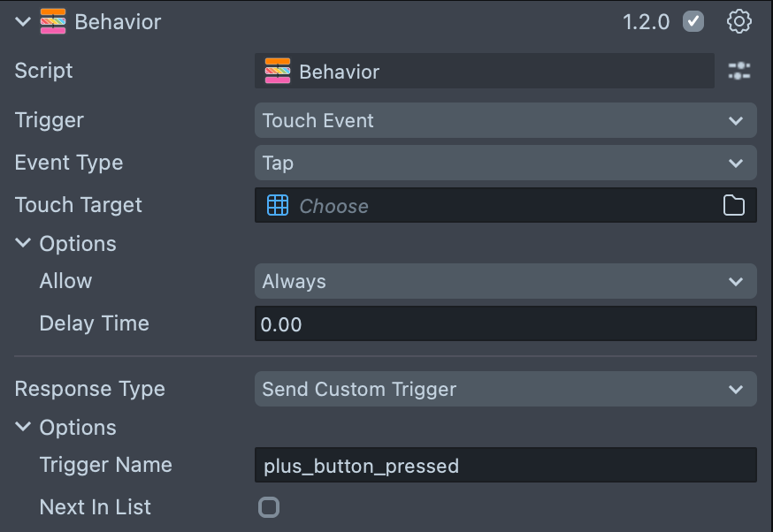Click the script options sliders icon
Screen dimensions: 773x532
(739, 72)
